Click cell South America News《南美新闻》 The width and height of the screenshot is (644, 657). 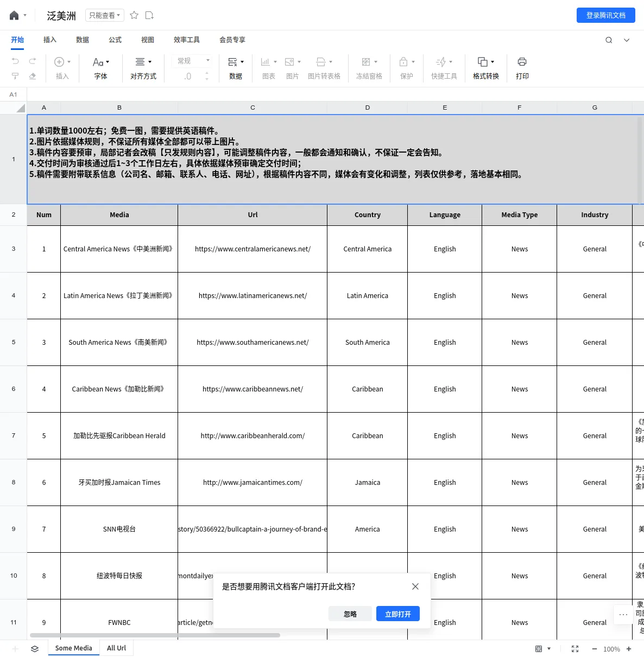pyautogui.click(x=119, y=343)
